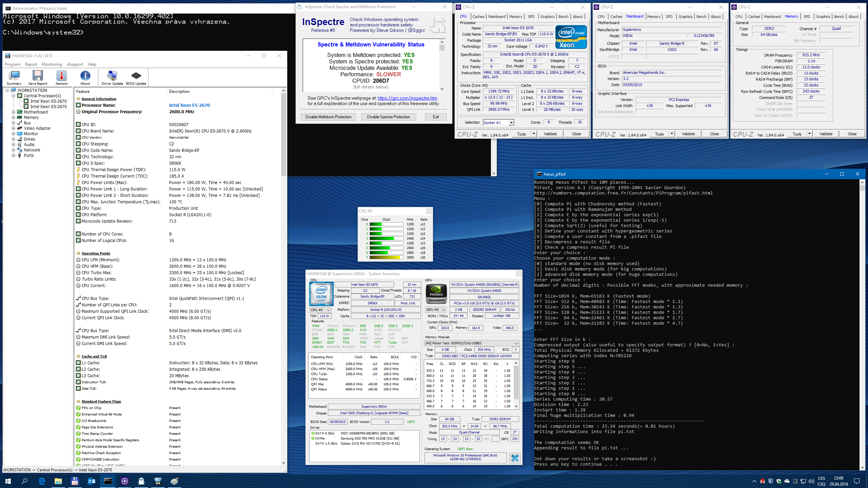Screen dimensions: 868x488
Task: Click the hexus_pifast console scrollbar
Action: click(x=863, y=325)
